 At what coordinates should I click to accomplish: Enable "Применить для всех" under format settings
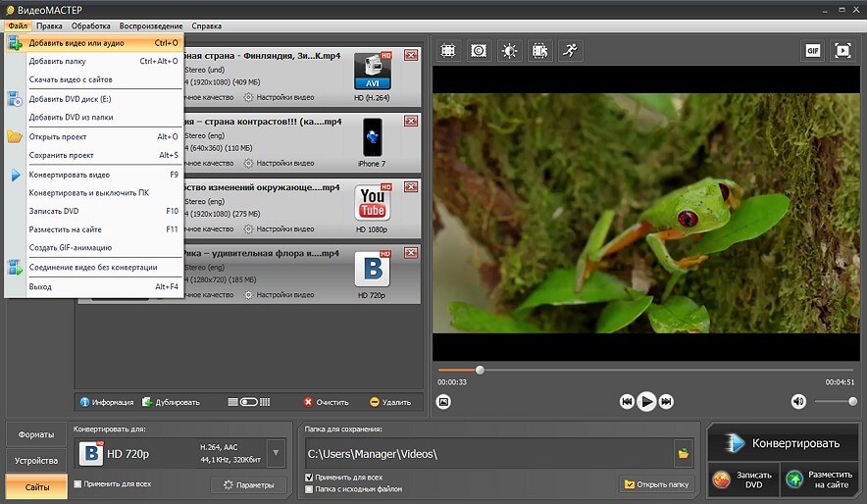pyautogui.click(x=78, y=483)
